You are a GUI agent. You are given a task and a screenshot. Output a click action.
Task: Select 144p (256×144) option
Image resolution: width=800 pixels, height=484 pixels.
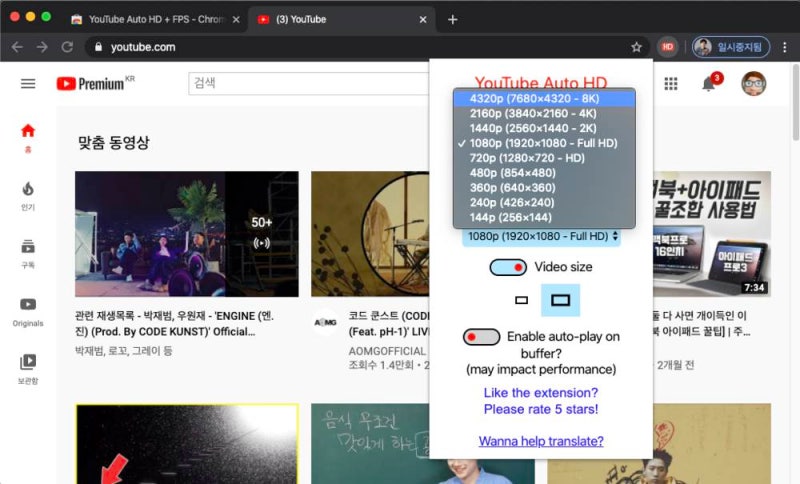coord(544,217)
